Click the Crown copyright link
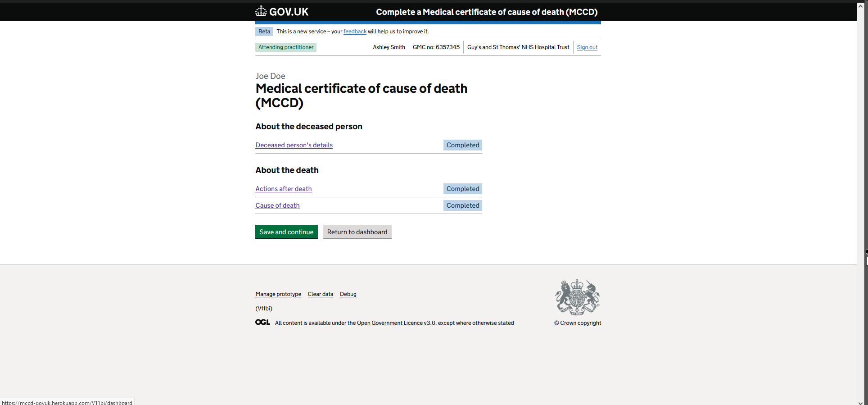Viewport: 868px width, 405px height. [578, 323]
